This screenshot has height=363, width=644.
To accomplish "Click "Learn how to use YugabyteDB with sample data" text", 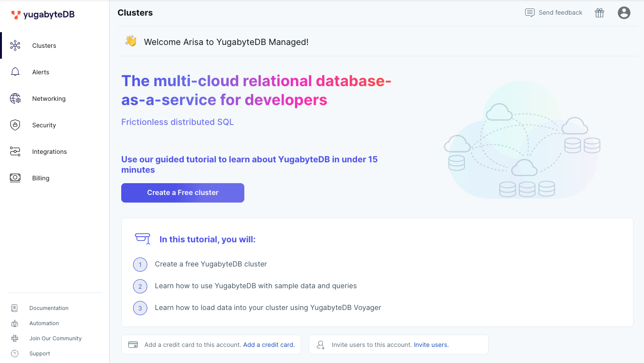I will pos(256,286).
